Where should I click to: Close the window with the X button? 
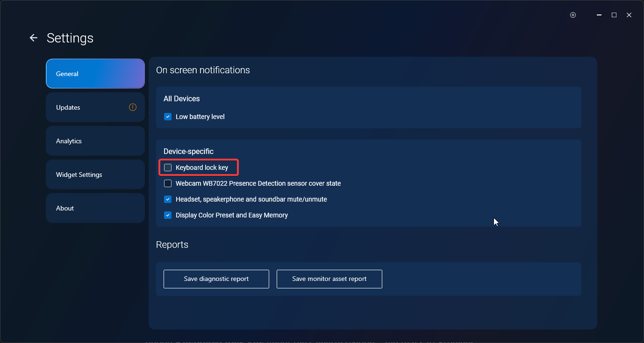click(x=629, y=15)
